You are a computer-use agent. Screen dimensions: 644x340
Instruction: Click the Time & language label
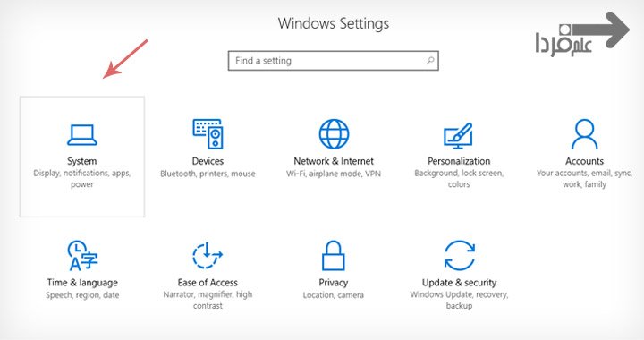pyautogui.click(x=82, y=283)
